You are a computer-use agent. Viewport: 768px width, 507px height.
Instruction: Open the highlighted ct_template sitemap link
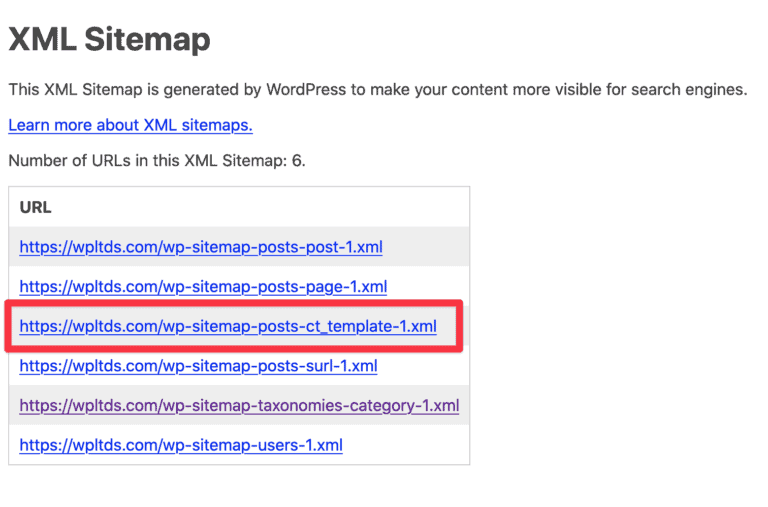(228, 326)
